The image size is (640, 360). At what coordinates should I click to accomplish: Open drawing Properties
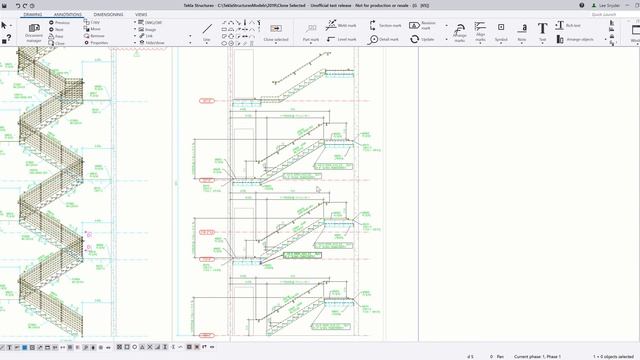96,42
